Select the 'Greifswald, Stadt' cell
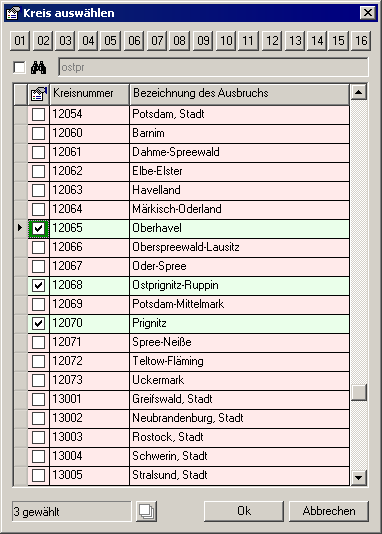 (x=239, y=399)
